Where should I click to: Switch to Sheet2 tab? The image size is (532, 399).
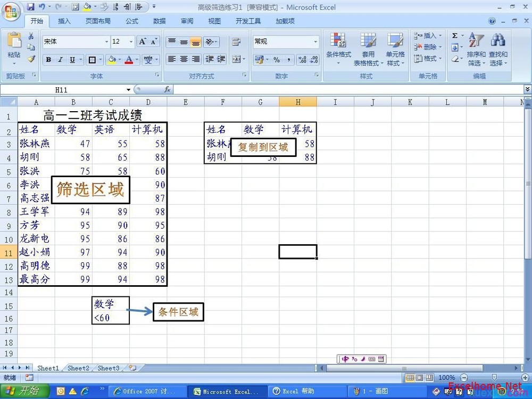(78, 368)
